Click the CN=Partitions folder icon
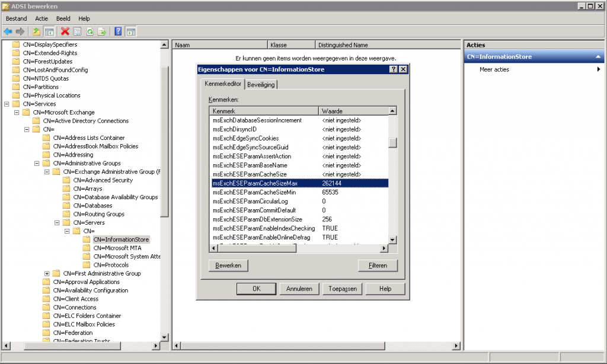The image size is (607, 364). tap(16, 87)
